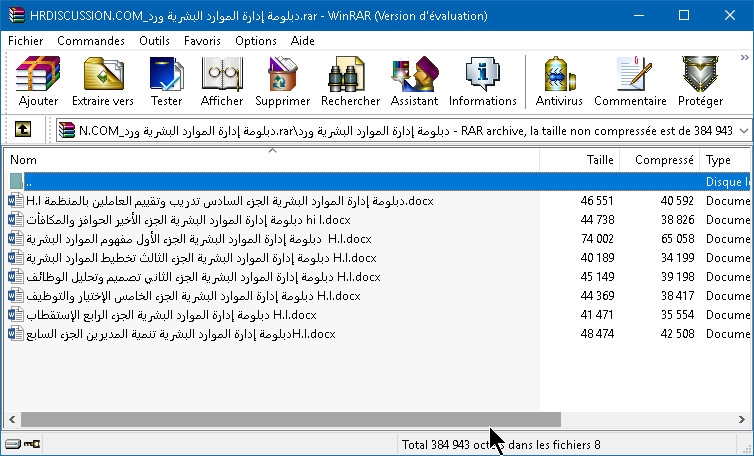Show archive Informations
Screen dimensions: 754x456
click(482, 81)
